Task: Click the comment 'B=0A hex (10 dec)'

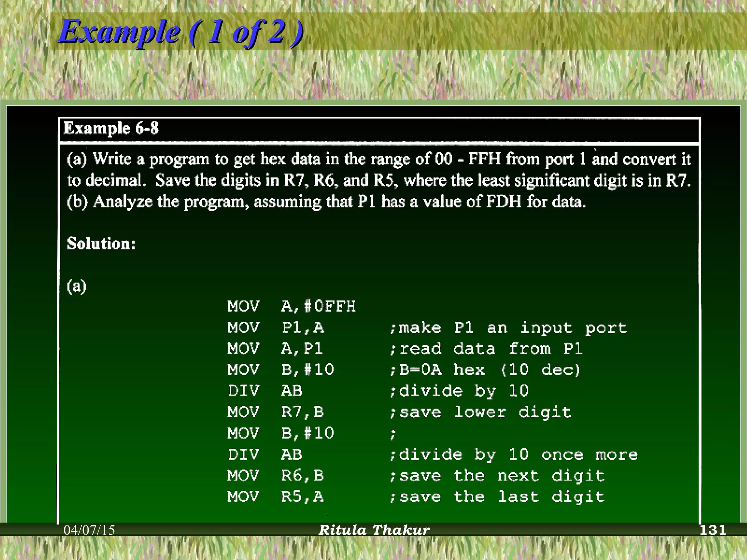Action: 485,370
